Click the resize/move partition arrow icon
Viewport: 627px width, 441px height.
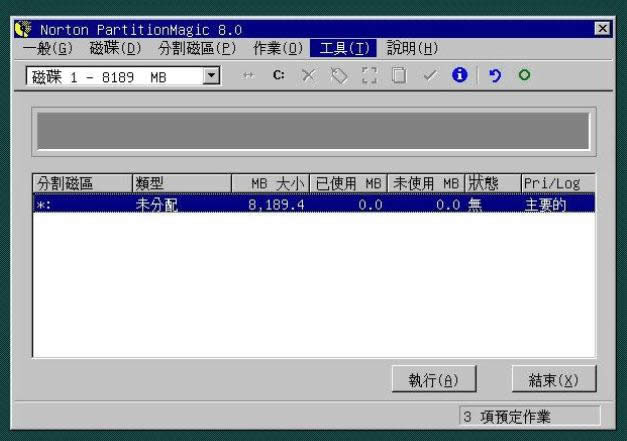[x=247, y=76]
